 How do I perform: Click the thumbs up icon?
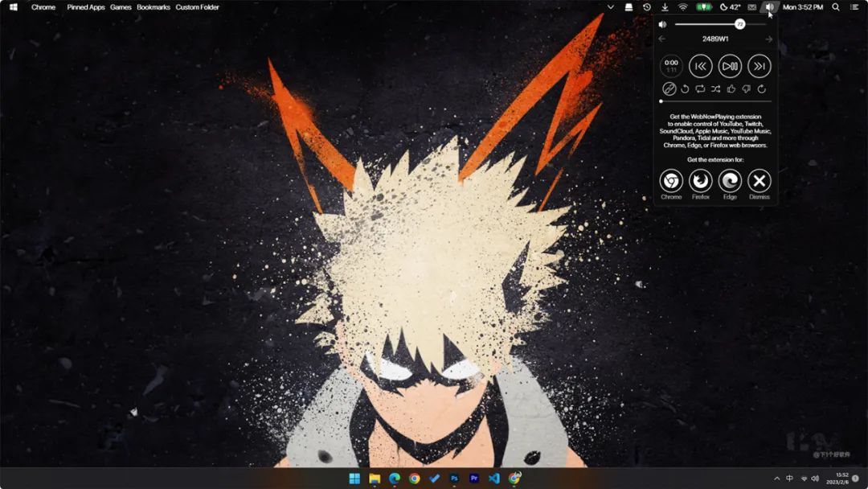click(731, 89)
